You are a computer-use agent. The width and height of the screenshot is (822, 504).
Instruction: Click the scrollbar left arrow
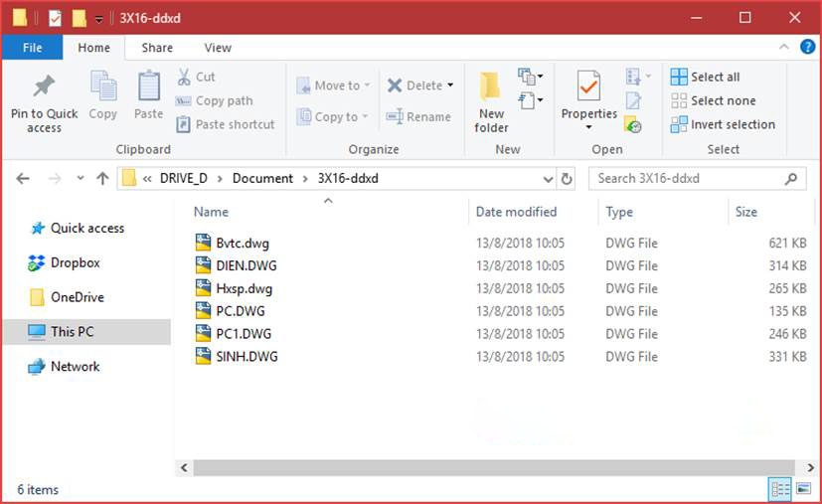coord(184,467)
